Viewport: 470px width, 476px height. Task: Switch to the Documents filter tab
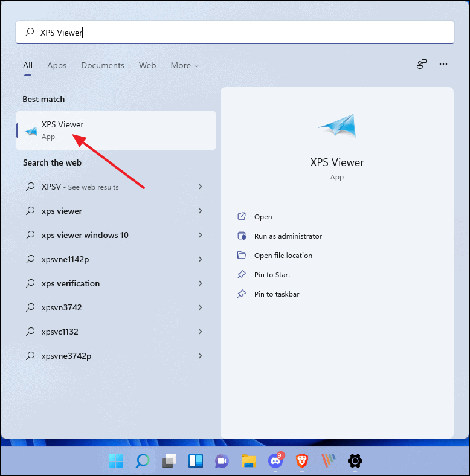pyautogui.click(x=103, y=65)
